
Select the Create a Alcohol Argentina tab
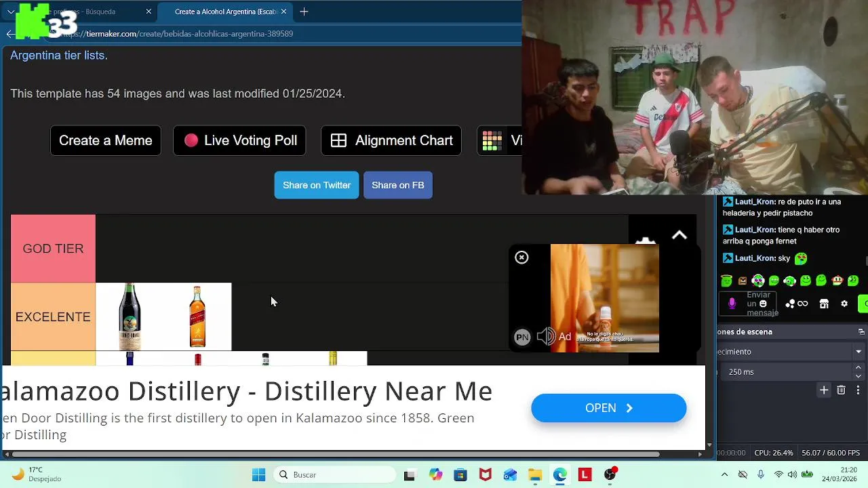[225, 12]
